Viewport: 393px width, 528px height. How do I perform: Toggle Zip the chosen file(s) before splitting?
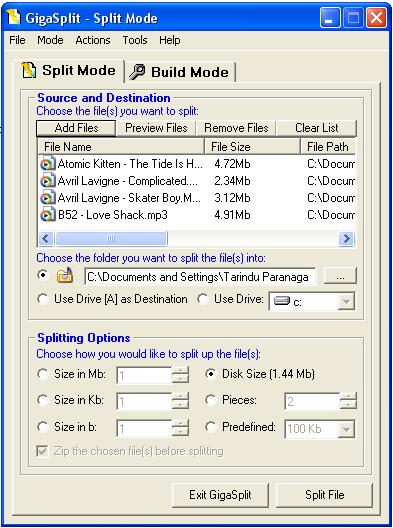42,451
